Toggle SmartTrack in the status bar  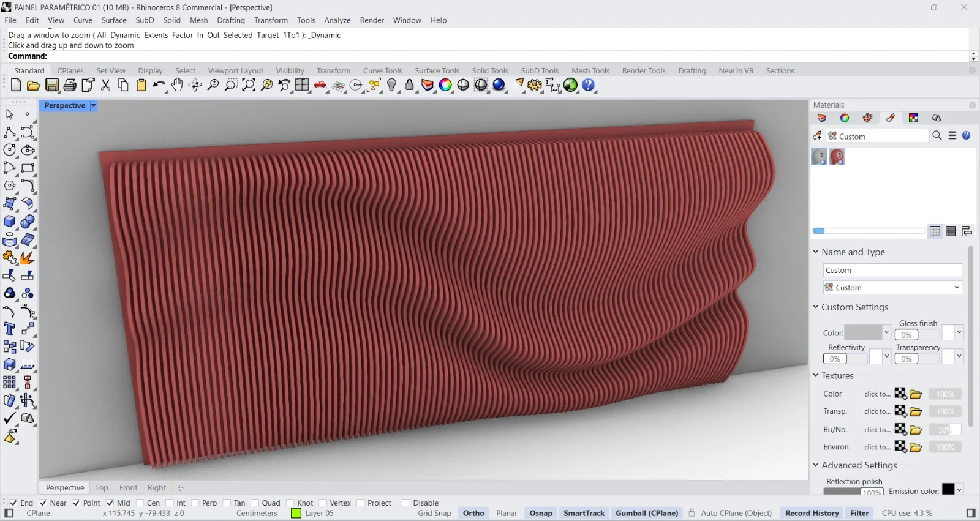click(584, 514)
